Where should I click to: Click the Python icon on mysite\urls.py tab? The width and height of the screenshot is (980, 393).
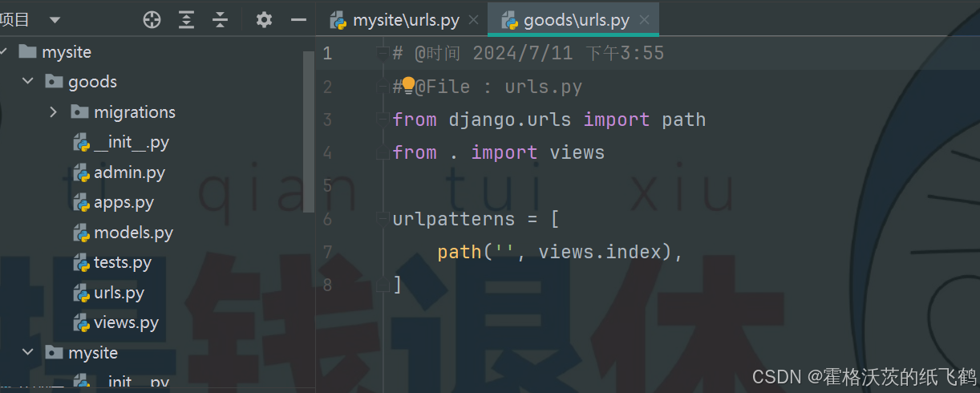coord(338,20)
